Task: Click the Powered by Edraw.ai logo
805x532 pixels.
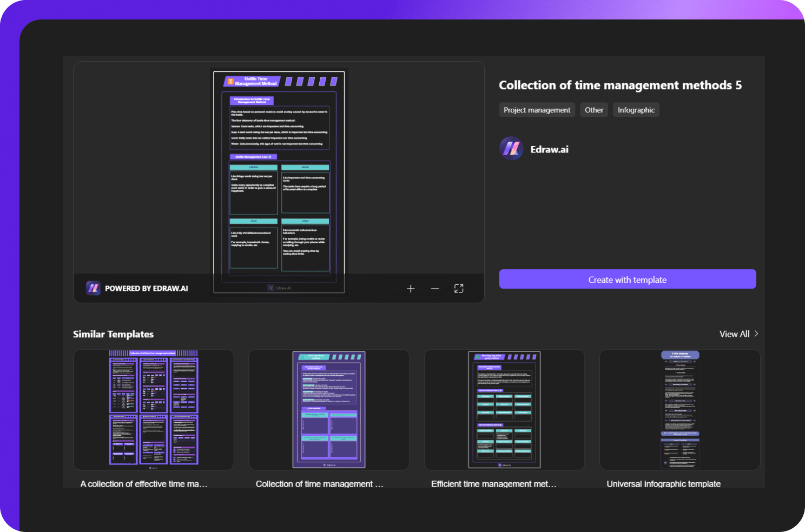Action: (x=93, y=288)
